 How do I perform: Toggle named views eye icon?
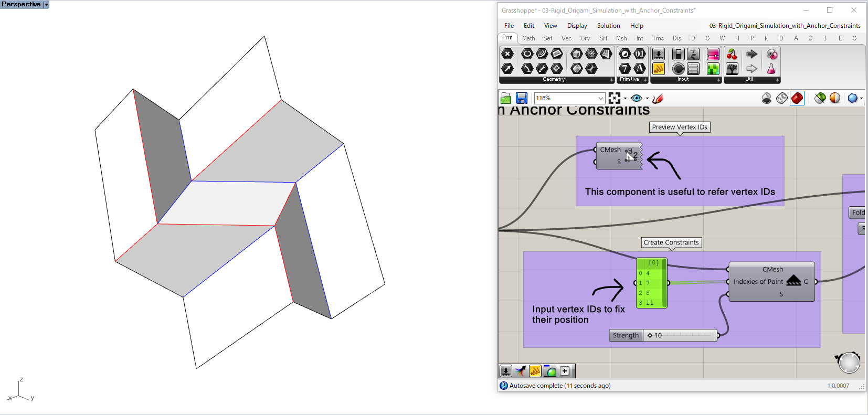(637, 98)
